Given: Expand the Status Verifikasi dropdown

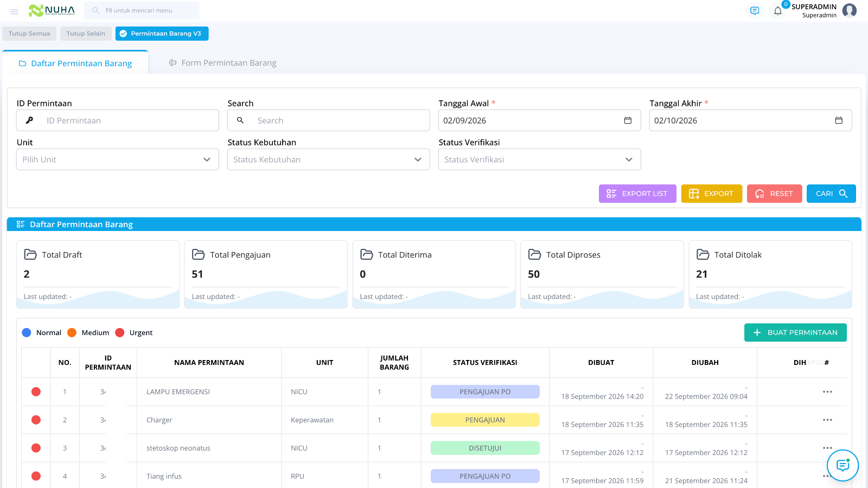Looking at the screenshot, I should click(x=539, y=159).
